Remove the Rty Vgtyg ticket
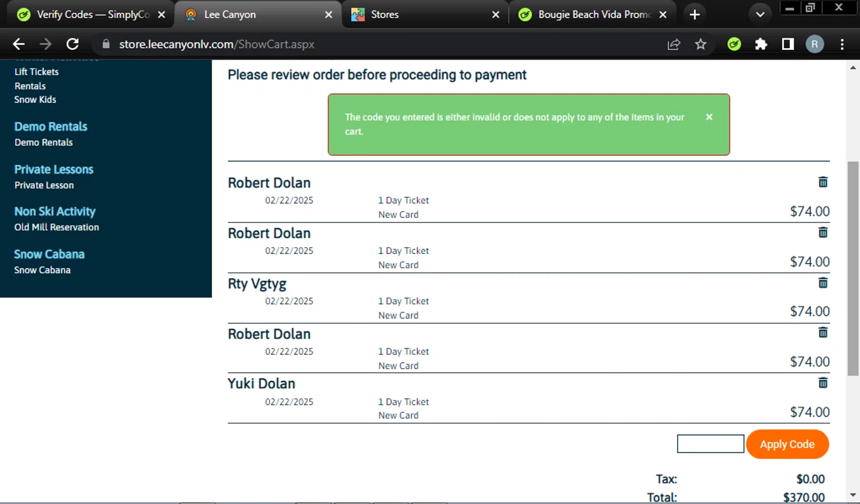The image size is (860, 504). click(x=823, y=283)
